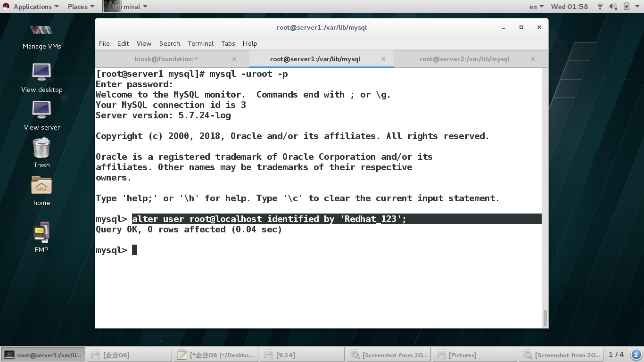
Task: Open the home folder icon
Action: click(x=41, y=191)
